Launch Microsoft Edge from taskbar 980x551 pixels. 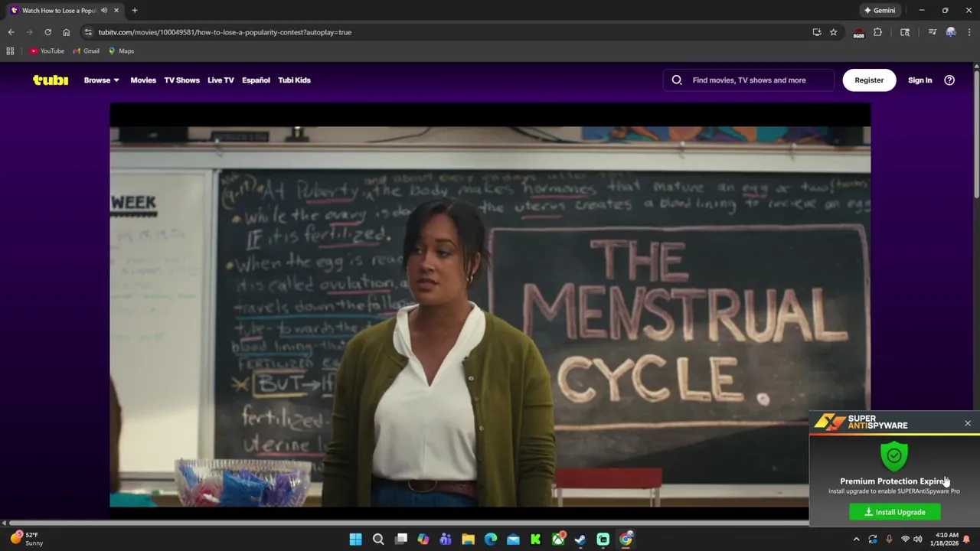pyautogui.click(x=491, y=540)
